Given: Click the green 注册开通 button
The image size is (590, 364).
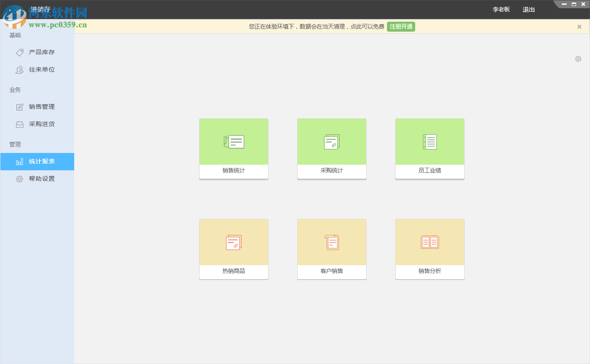Looking at the screenshot, I should (x=401, y=27).
